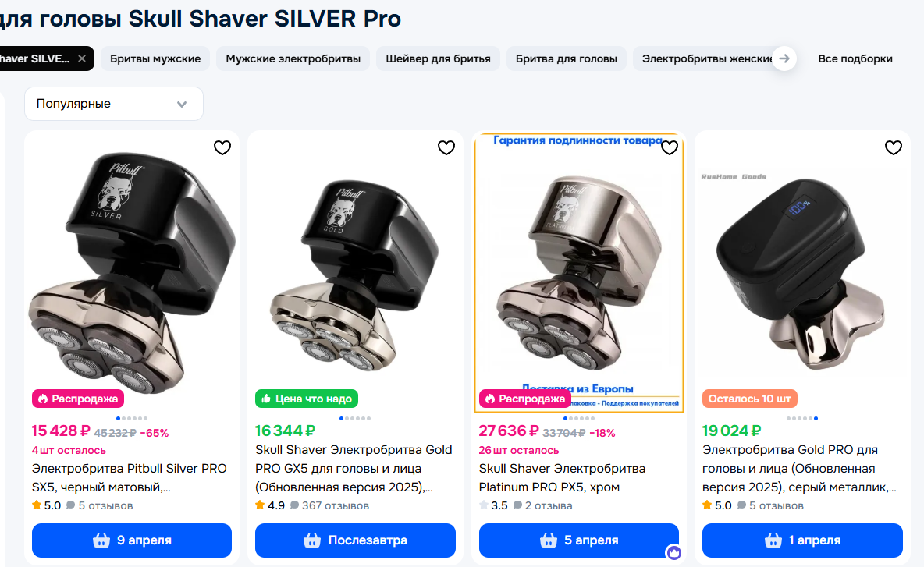The height and width of the screenshot is (567, 924).
Task: Add Platinum PRO to cart, 5 апреля
Action: (x=578, y=540)
